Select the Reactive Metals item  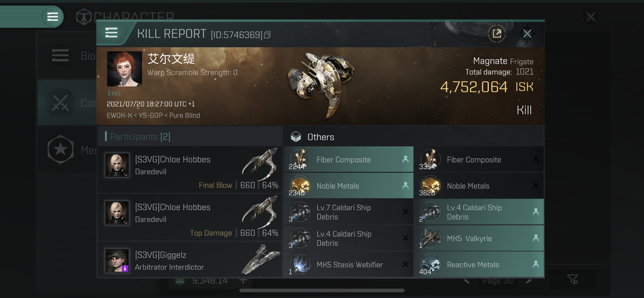(x=478, y=264)
